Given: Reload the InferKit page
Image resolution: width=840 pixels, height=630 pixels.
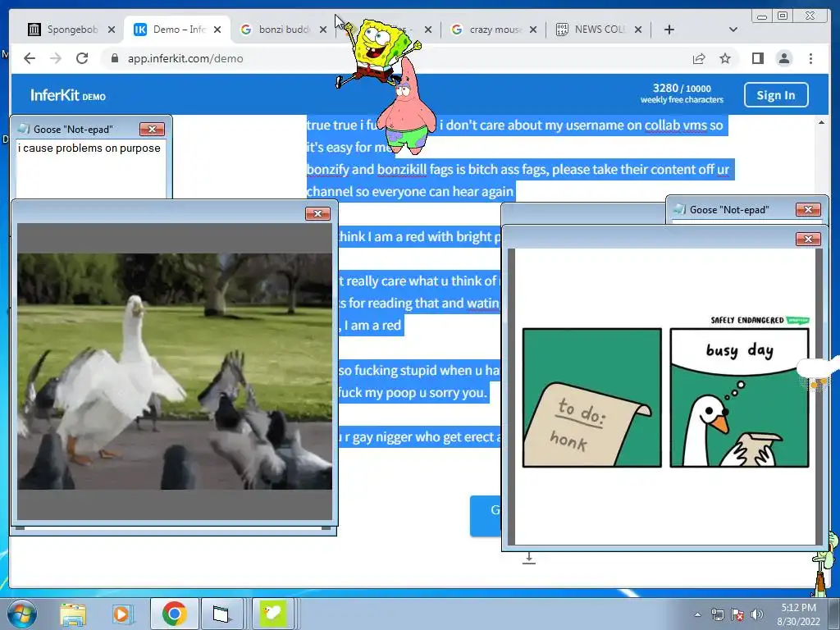Looking at the screenshot, I should (82, 58).
